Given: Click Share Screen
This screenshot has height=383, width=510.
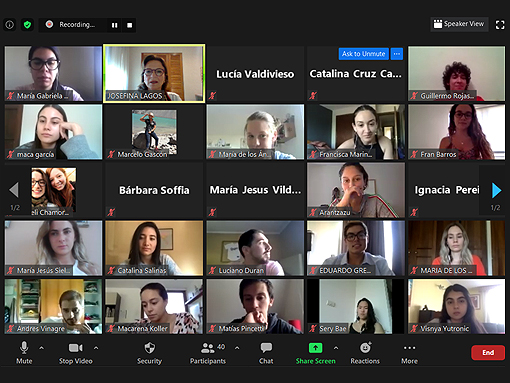Looking at the screenshot, I should pos(315,353).
